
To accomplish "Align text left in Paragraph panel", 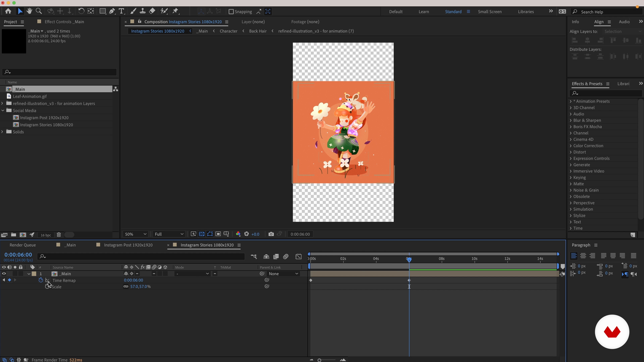I will coord(574,256).
